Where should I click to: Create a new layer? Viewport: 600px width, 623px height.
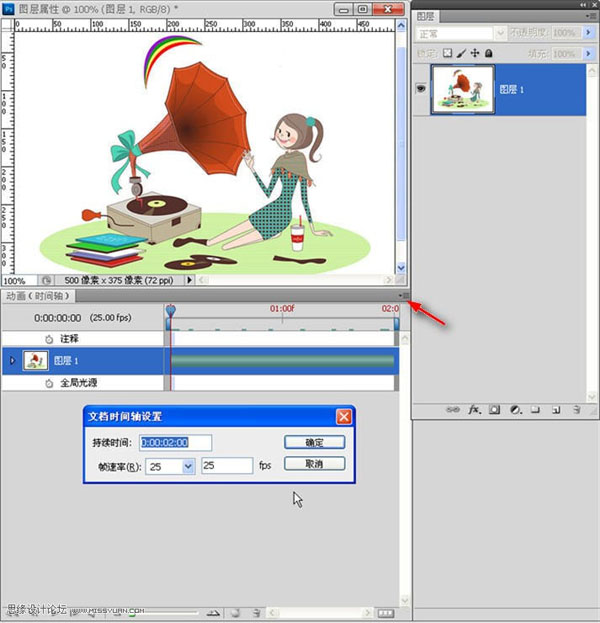557,409
